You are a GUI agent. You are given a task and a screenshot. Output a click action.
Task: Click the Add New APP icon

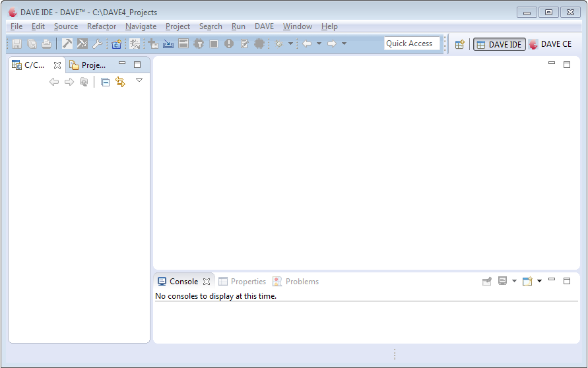(x=153, y=44)
